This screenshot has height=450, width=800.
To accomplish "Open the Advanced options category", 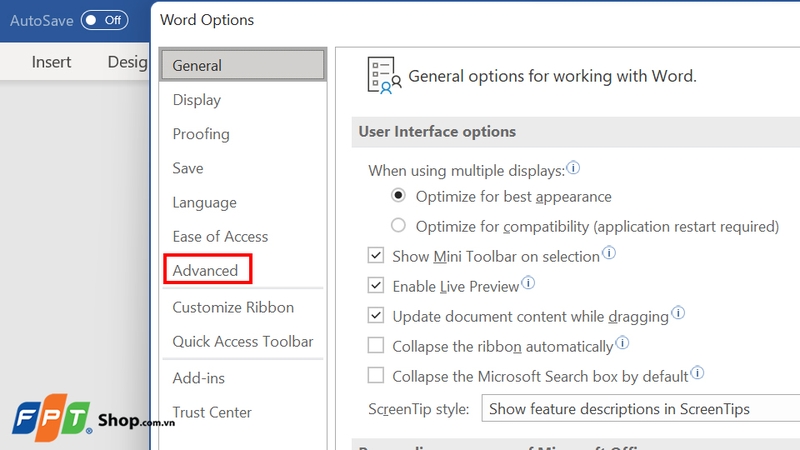I will (206, 270).
